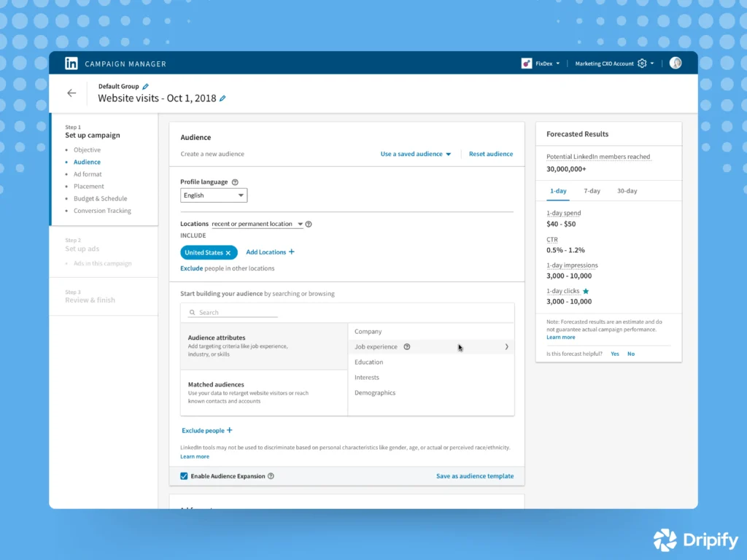This screenshot has width=747, height=560.
Task: Open the 'Use a saved audience' dropdown
Action: [x=416, y=154]
